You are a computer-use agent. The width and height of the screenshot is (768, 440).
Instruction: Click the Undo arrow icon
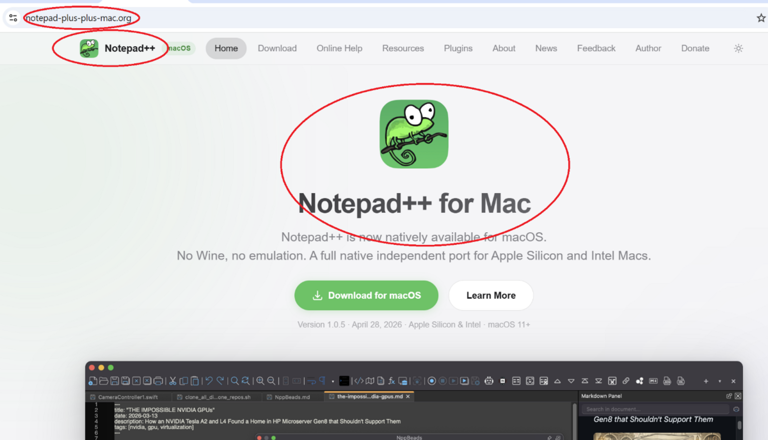pyautogui.click(x=209, y=381)
